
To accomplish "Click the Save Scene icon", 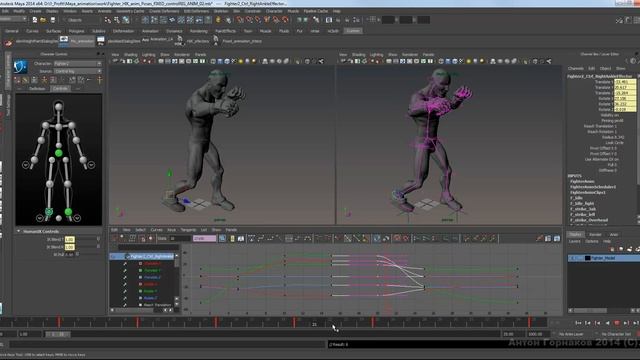I will click(52, 20).
